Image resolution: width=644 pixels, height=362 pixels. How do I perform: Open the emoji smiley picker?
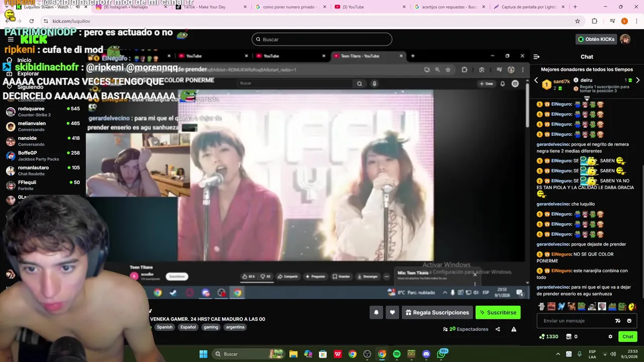click(629, 321)
